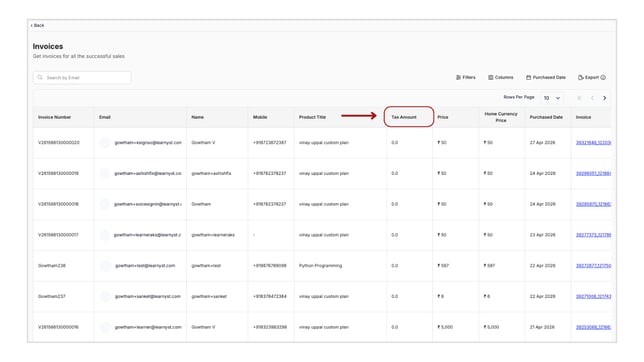Open the Rows Per Page dropdown
Image resolution: width=644 pixels, height=362 pixels.
tap(552, 98)
